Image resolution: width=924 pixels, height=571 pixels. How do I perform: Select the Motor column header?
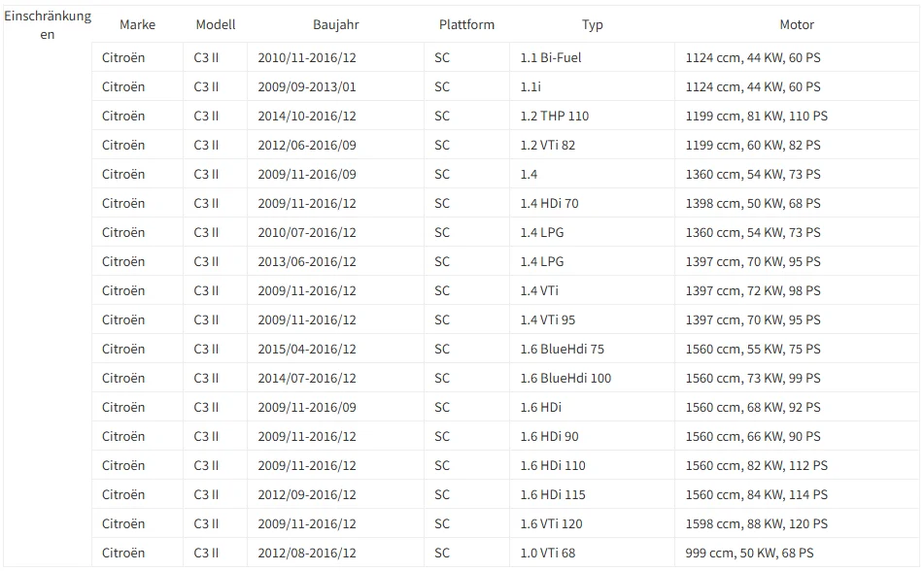point(797,24)
